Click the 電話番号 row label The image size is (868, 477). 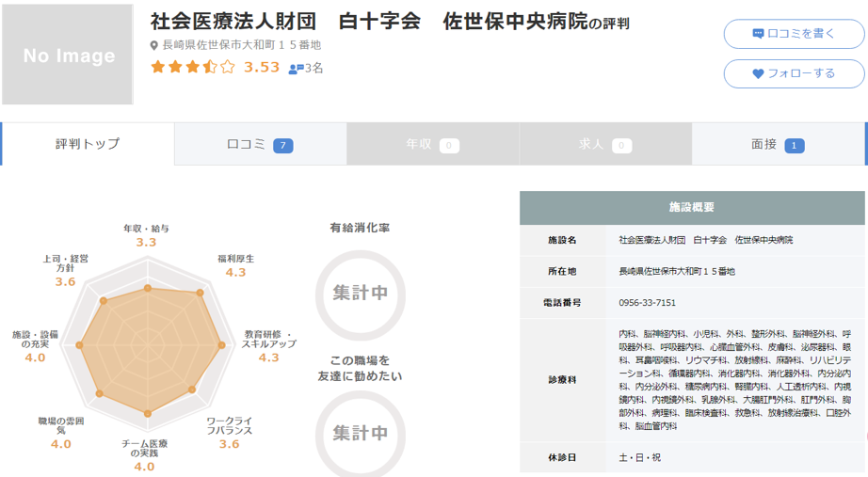562,303
